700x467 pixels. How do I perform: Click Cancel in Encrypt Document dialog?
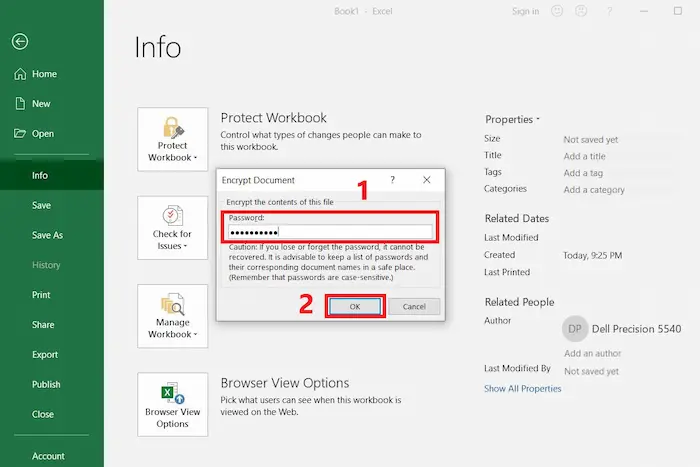coord(414,307)
